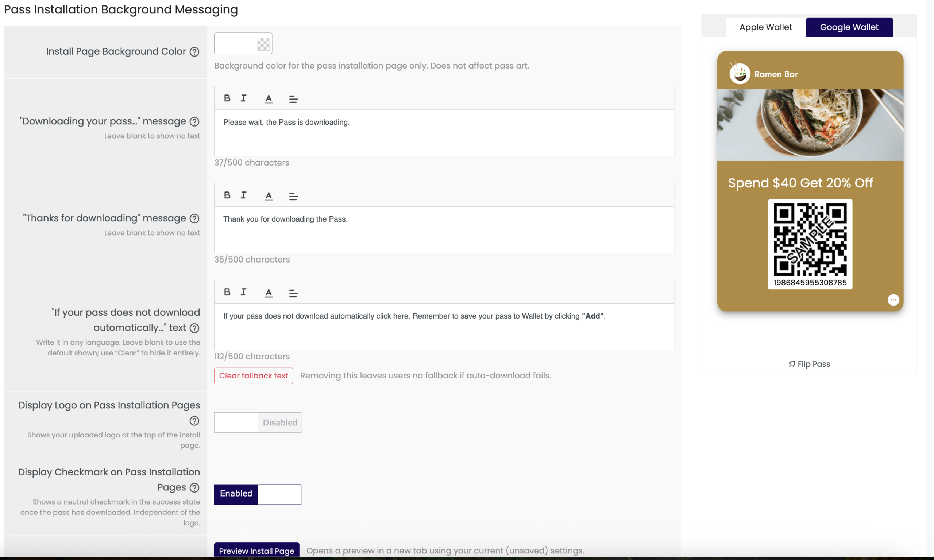The height and width of the screenshot is (560, 934).
Task: Open help for Display Checkmark on Installation Pages
Action: coord(194,487)
